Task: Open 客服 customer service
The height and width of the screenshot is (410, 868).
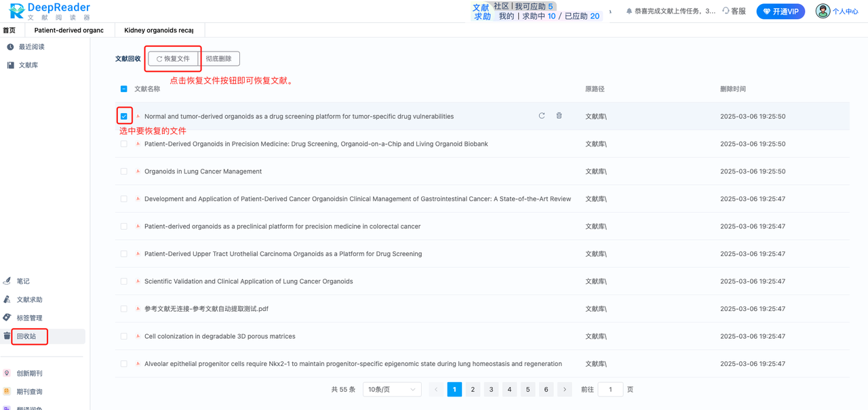Action: coord(734,11)
